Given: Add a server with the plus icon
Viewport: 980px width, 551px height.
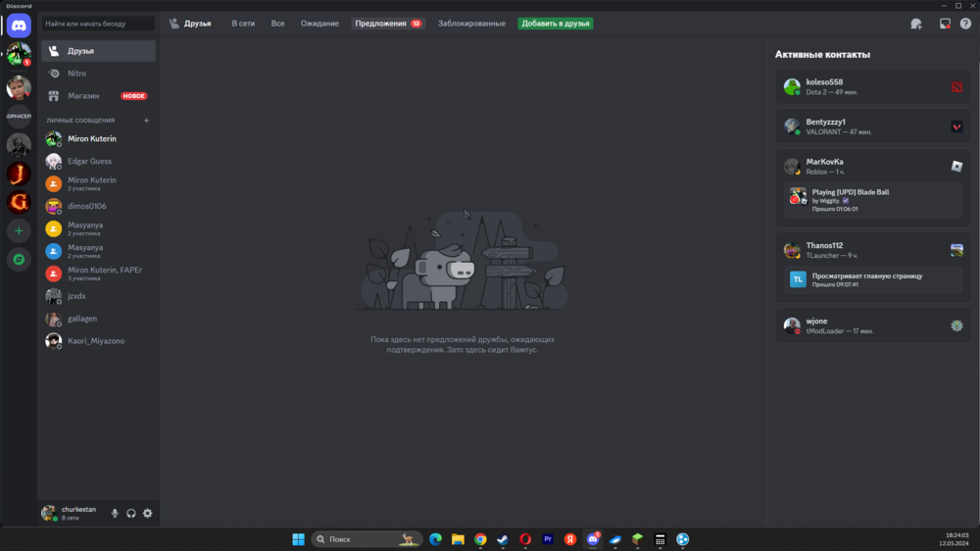Looking at the screenshot, I should 19,230.
